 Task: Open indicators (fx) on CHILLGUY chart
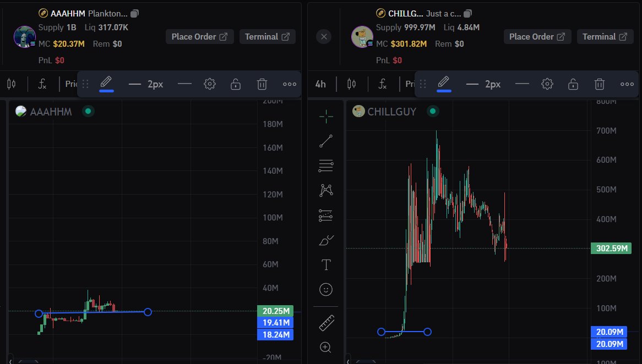[x=383, y=84]
